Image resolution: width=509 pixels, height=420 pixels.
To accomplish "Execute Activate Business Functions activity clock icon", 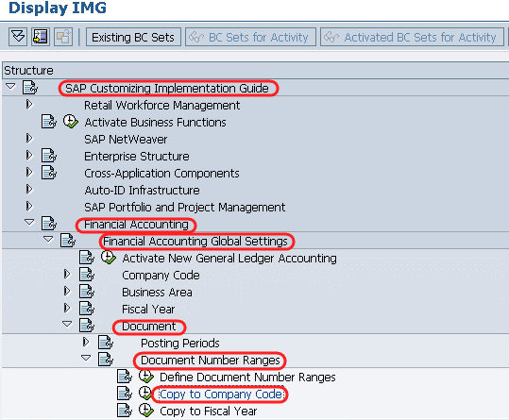I will 71,122.
